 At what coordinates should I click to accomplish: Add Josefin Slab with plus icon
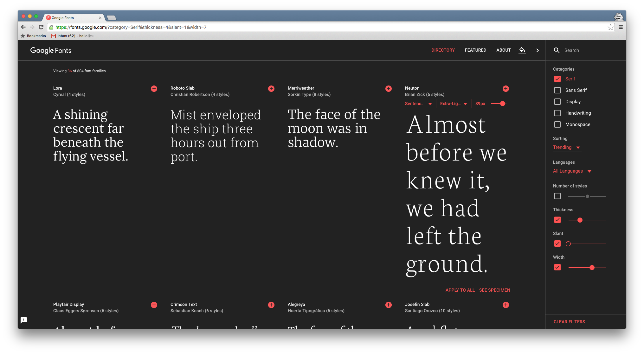coord(506,305)
